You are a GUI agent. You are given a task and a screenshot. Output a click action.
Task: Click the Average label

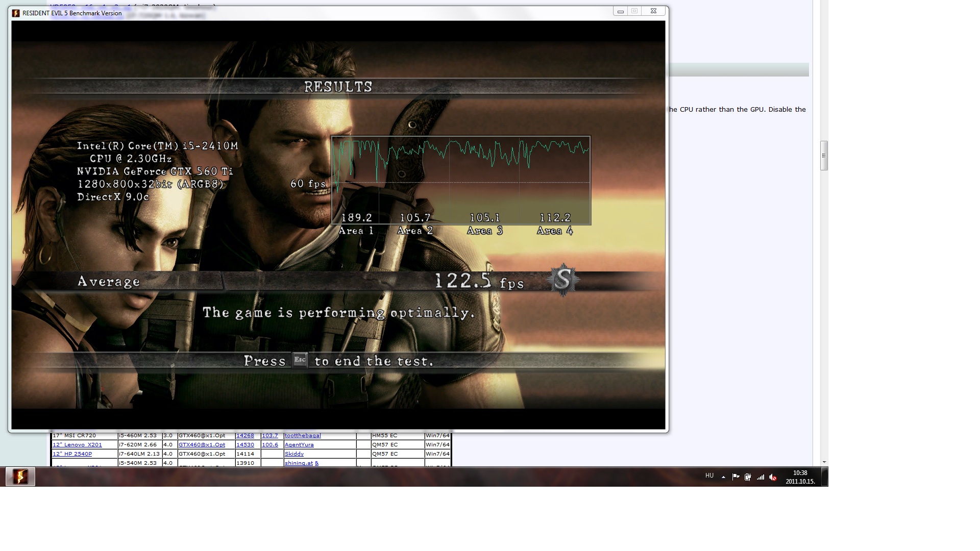point(109,282)
